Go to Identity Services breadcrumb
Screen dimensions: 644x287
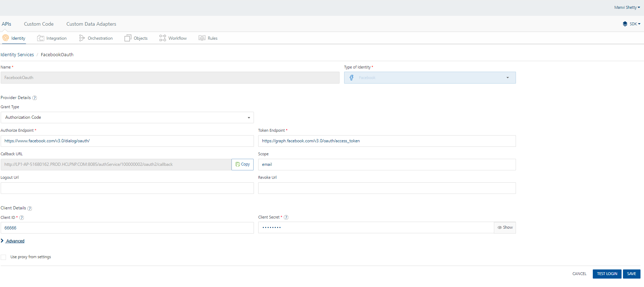tap(17, 55)
